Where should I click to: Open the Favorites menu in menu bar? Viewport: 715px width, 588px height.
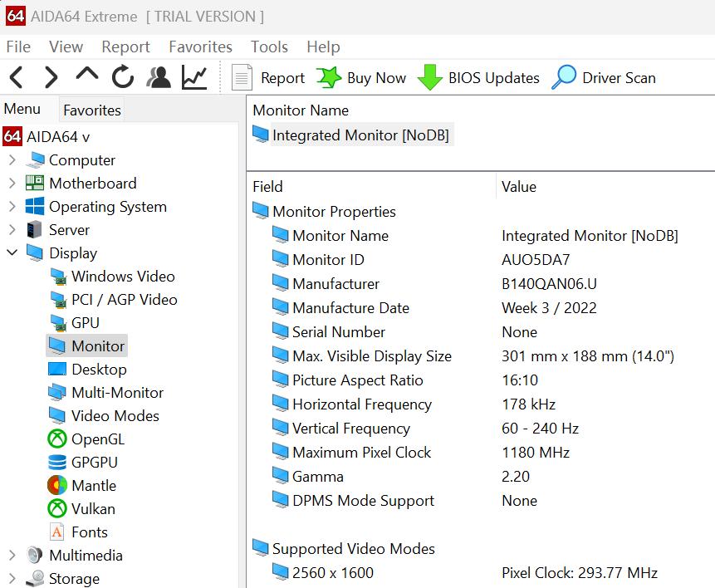tap(200, 47)
